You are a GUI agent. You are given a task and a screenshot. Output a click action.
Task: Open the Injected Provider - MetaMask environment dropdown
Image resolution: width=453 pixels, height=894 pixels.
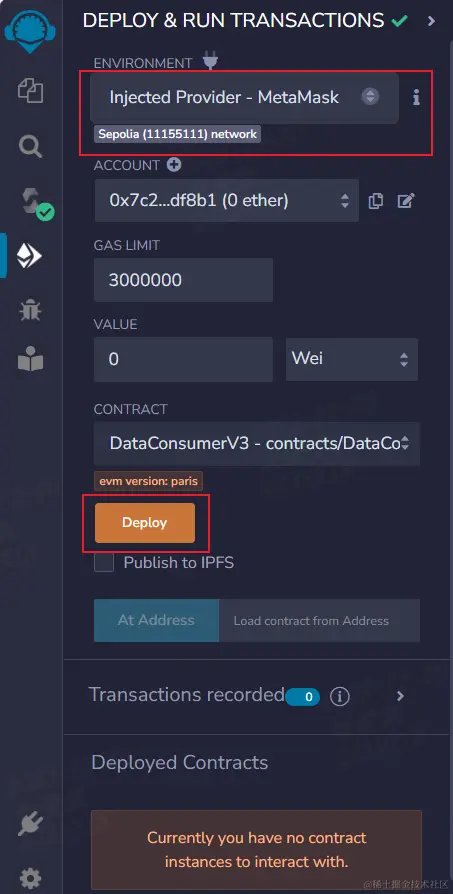(x=244, y=97)
